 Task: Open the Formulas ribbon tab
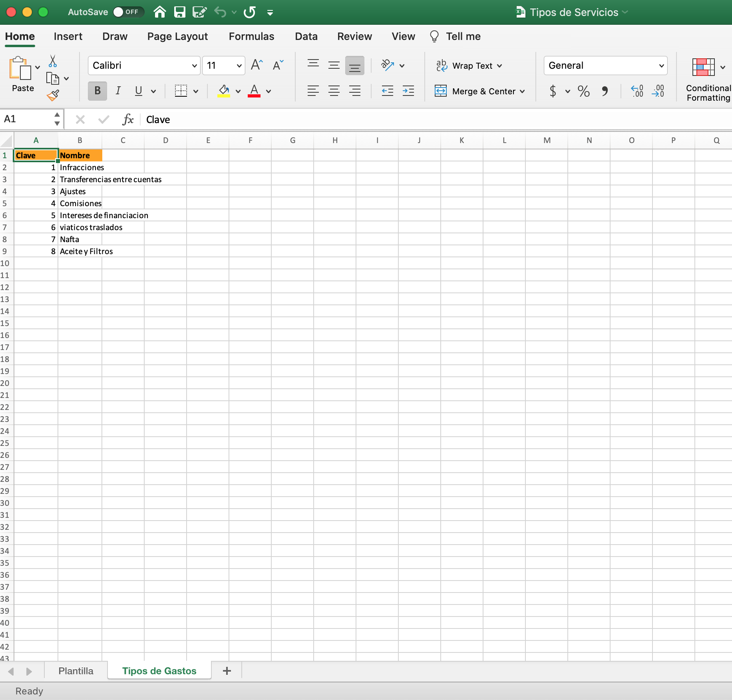(251, 36)
